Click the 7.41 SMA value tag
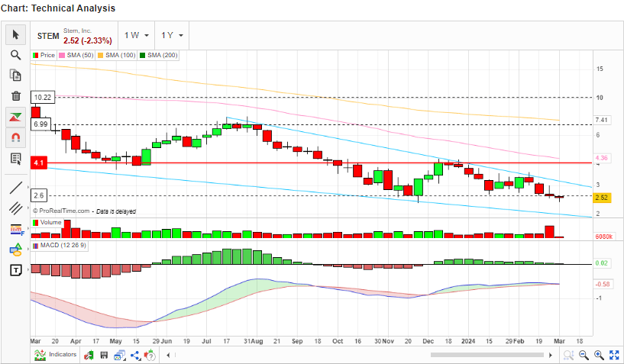This screenshot has height=364, width=624. pos(601,120)
